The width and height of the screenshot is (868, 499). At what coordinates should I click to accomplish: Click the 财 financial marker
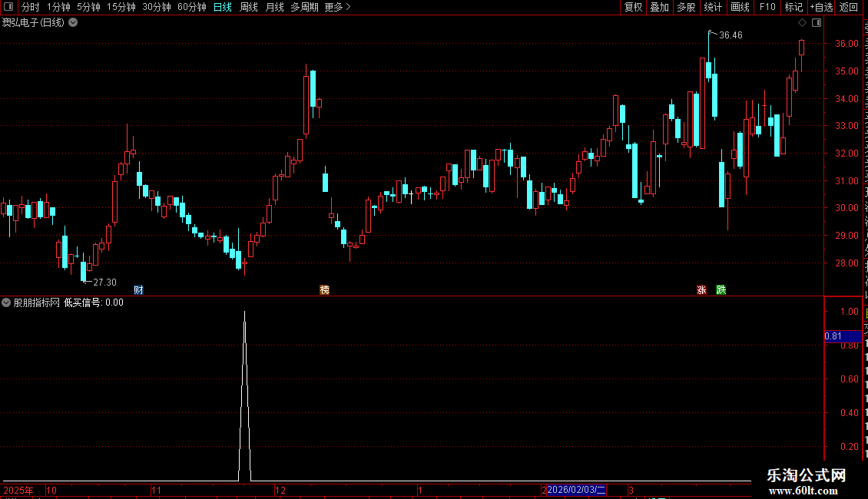pyautogui.click(x=138, y=290)
